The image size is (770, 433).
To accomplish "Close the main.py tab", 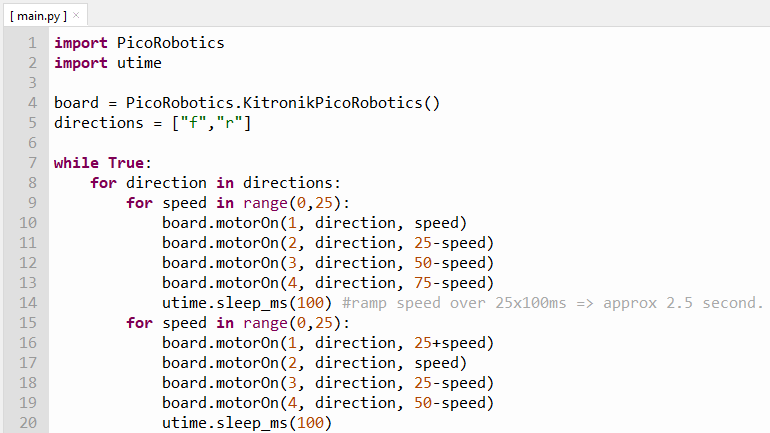I will [76, 15].
